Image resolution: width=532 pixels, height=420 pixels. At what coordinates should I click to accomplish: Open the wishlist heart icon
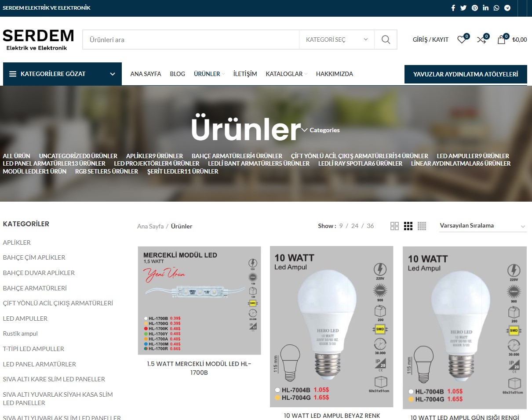[461, 40]
